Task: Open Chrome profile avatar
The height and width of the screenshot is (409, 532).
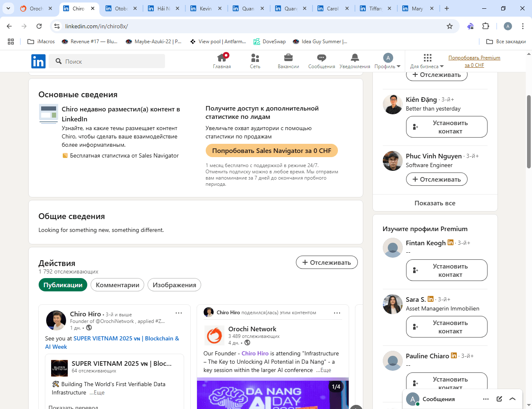Action: coord(508,26)
